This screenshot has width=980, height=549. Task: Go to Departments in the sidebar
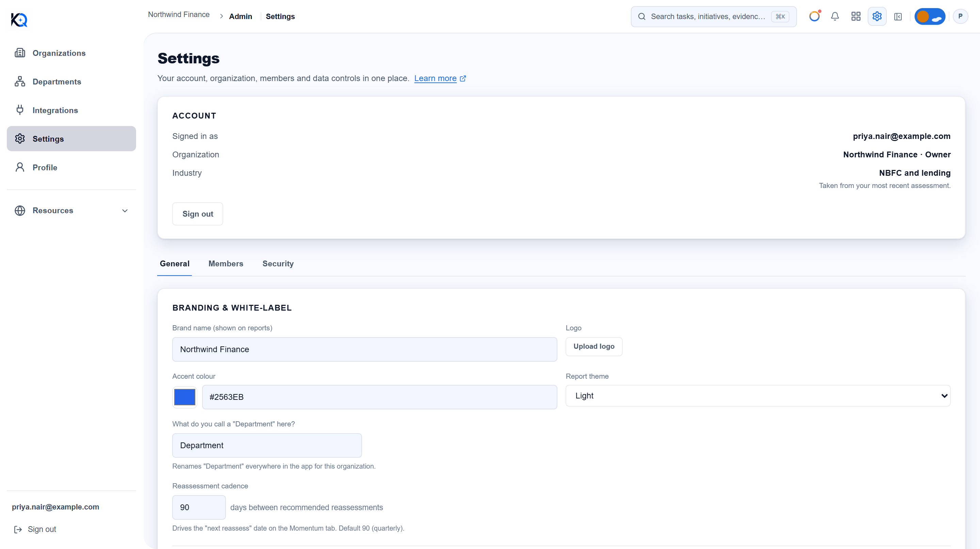pyautogui.click(x=71, y=81)
